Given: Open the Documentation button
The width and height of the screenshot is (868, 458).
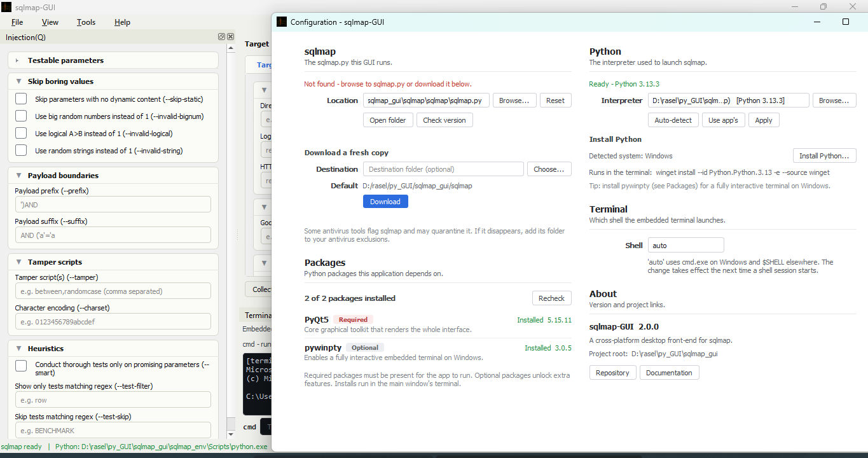Looking at the screenshot, I should tap(670, 373).
